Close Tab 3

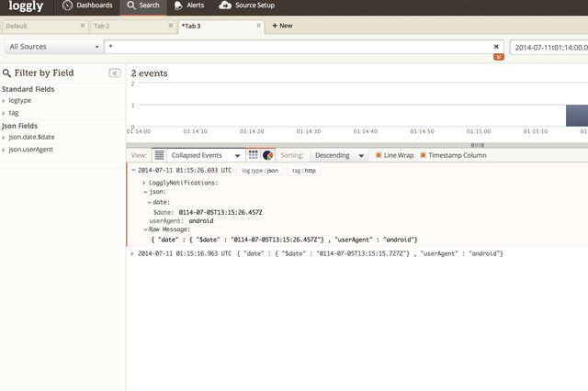(x=259, y=26)
